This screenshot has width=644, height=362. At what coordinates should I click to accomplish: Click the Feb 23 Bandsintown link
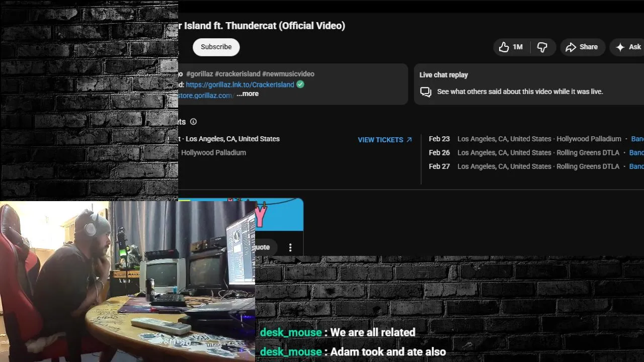click(637, 139)
